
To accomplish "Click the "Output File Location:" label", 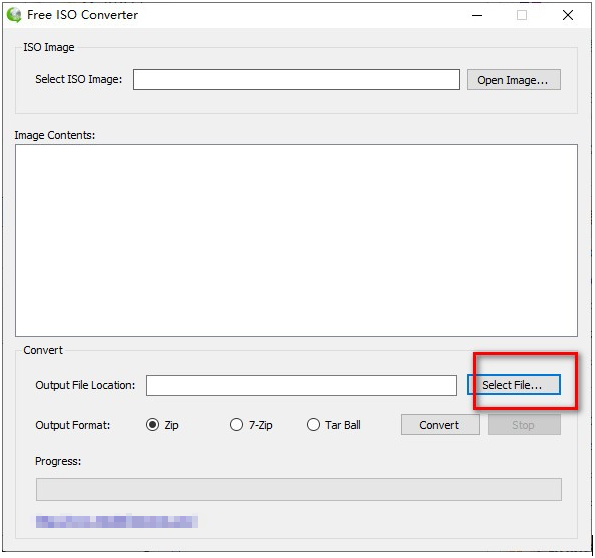I will (85, 385).
